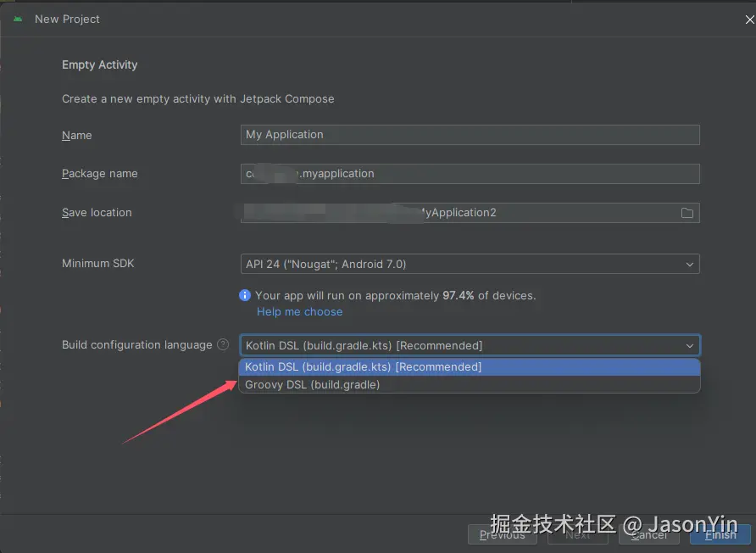756x553 pixels.
Task: Click the Package name label
Action: point(100,174)
